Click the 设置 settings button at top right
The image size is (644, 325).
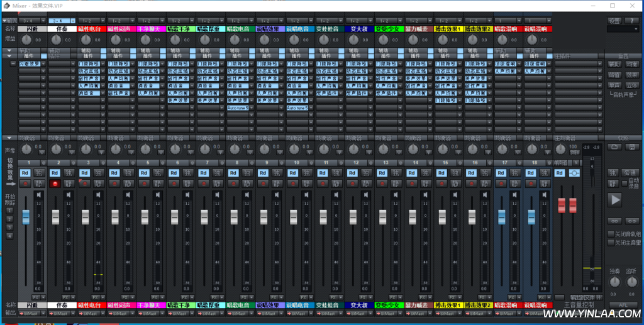[x=614, y=21]
